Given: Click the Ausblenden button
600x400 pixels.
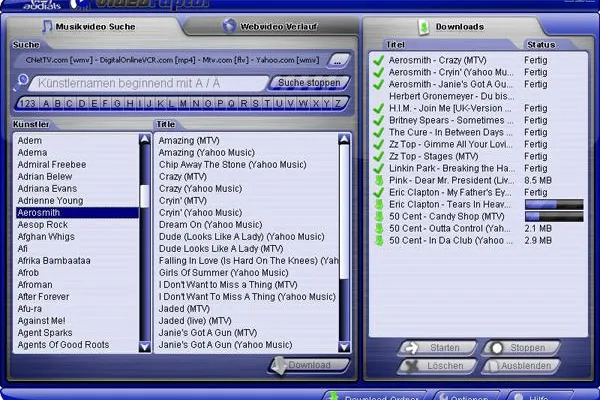Looking at the screenshot, I should point(521,366).
